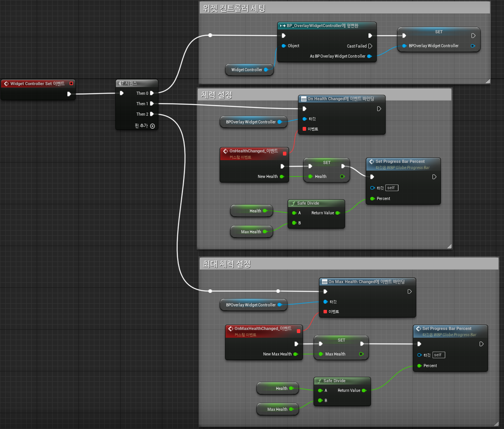Click the SET Max Health node value input pin

tap(321, 354)
